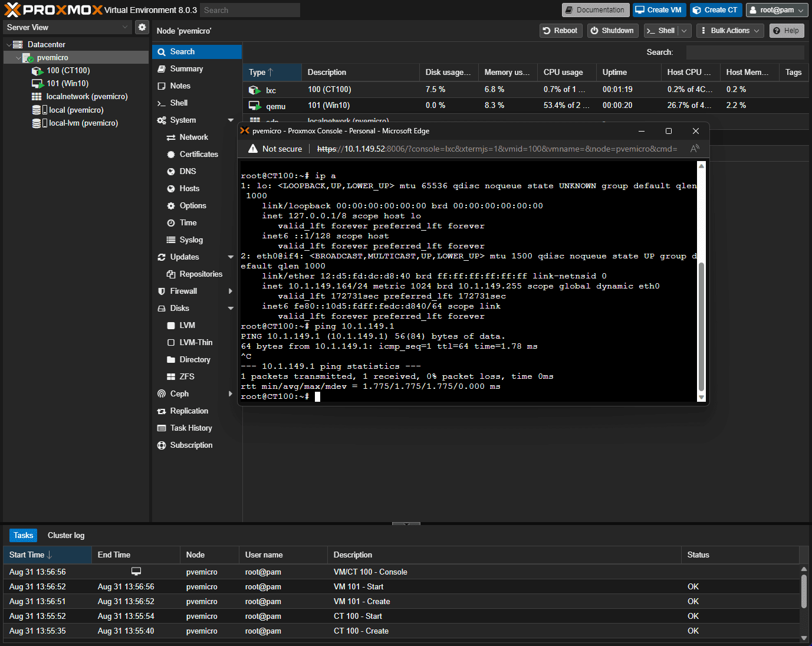Click the console terminal scrollbar

click(x=701, y=326)
